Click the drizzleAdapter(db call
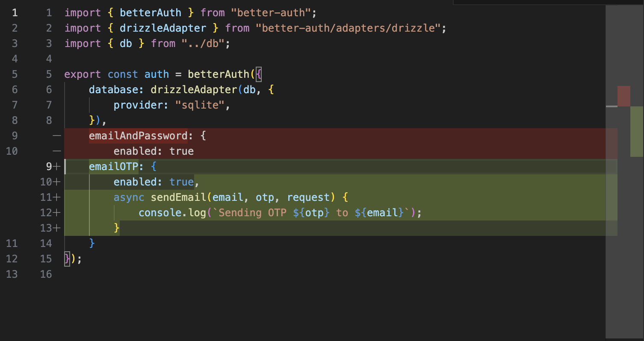The image size is (644, 341). click(203, 90)
